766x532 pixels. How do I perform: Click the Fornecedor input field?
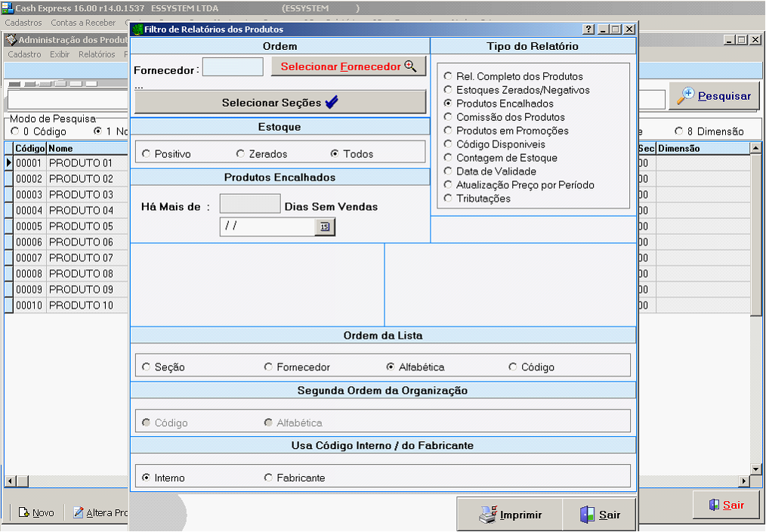click(x=233, y=67)
